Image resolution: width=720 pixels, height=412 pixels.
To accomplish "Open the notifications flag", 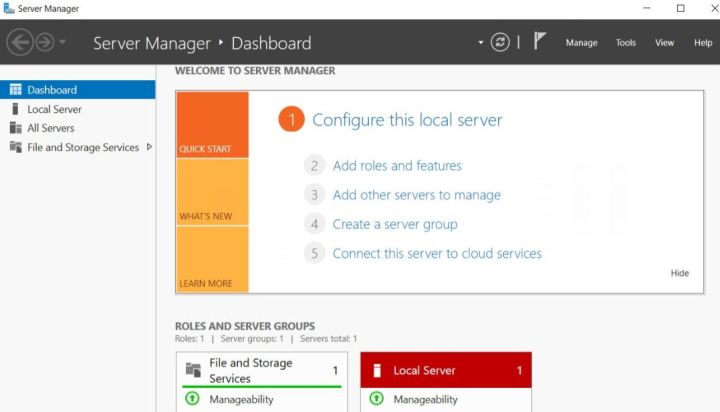I will pyautogui.click(x=540, y=42).
